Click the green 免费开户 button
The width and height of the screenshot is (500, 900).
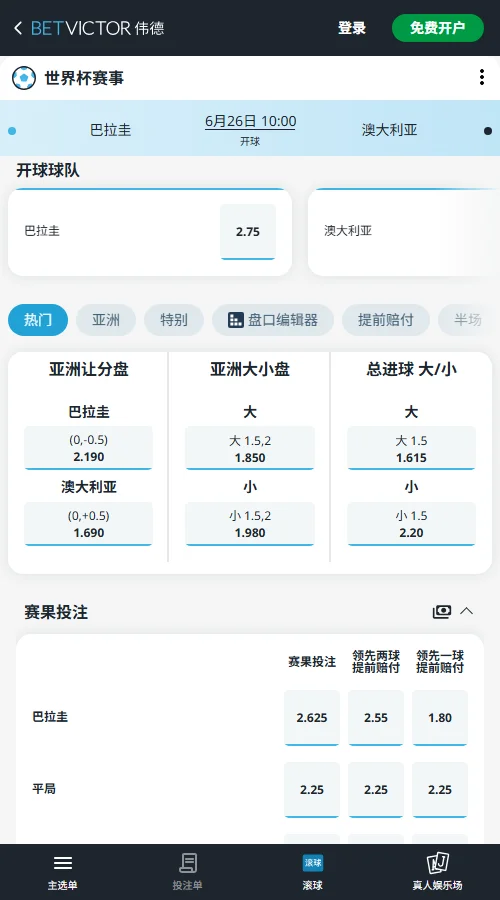tap(438, 28)
